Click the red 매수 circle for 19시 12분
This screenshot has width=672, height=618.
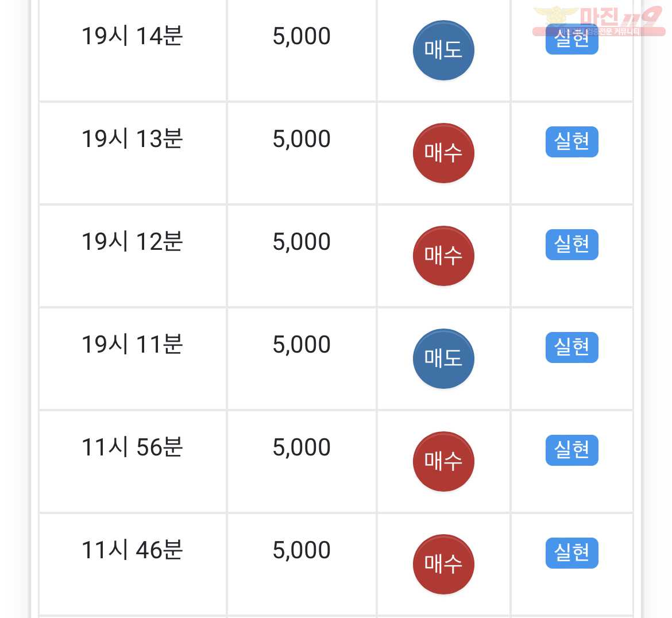(443, 256)
